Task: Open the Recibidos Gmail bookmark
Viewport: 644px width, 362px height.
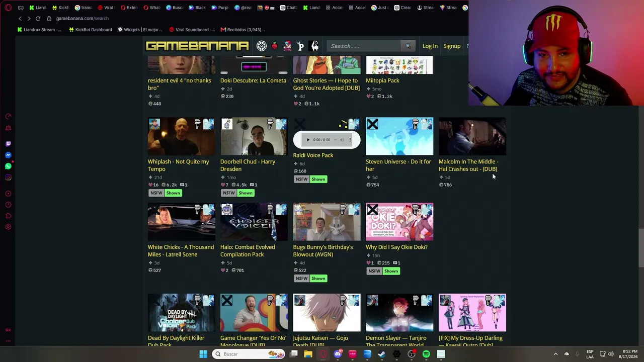Action: 243,30
